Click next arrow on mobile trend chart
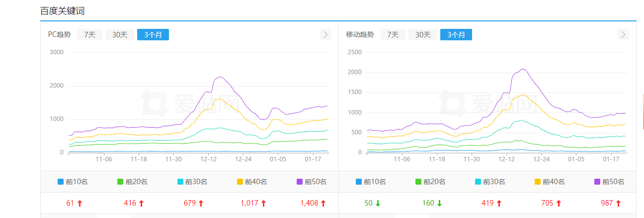644x218 pixels. pyautogui.click(x=623, y=34)
